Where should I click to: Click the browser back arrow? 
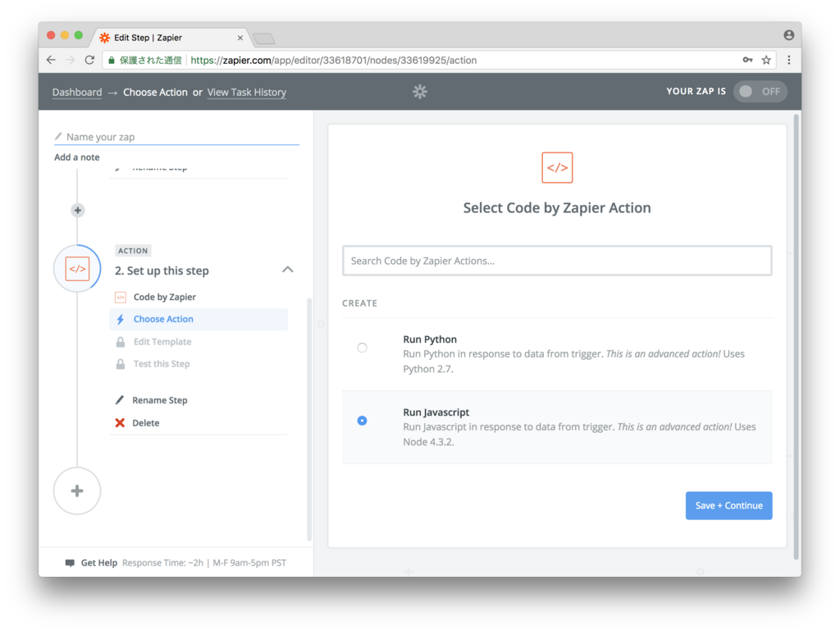[x=51, y=60]
